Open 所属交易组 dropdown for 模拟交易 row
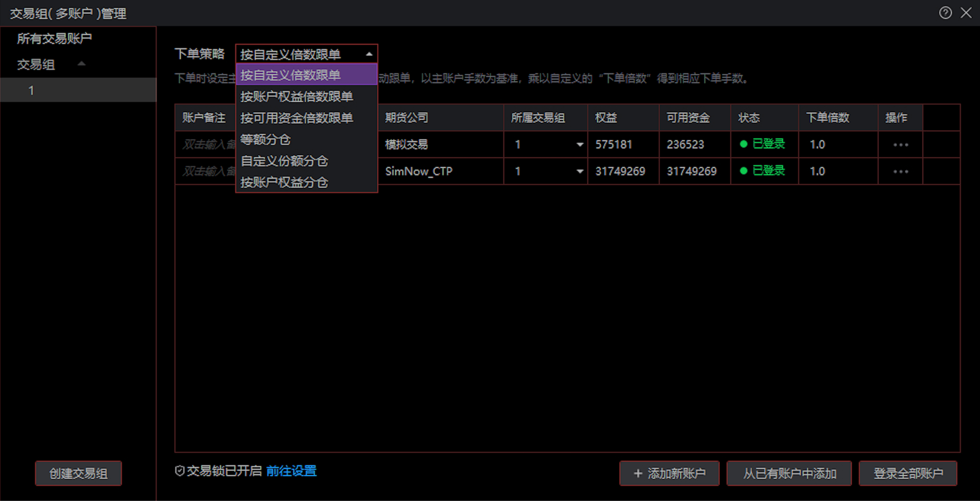This screenshot has height=501, width=980. (x=579, y=144)
